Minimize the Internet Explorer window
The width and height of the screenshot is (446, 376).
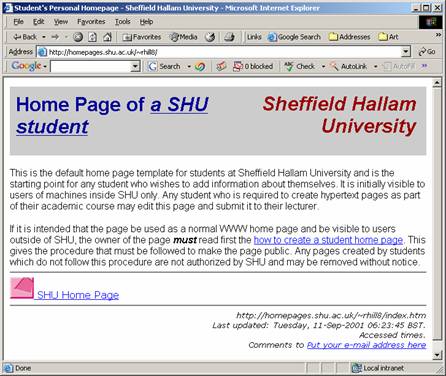416,8
